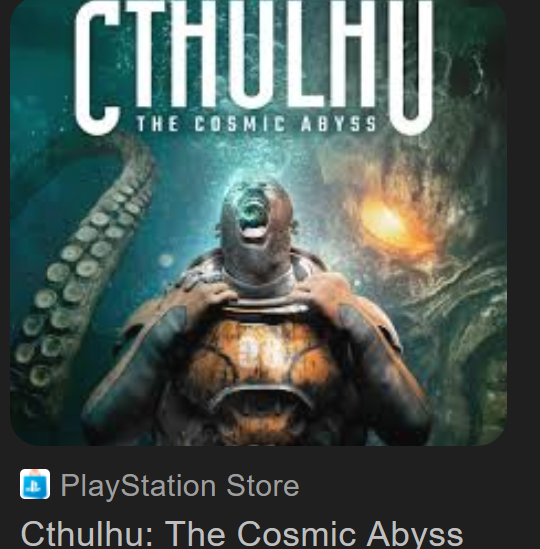Click the word Cthulhu in the title text
This screenshot has width=540, height=549.
[x=88, y=534]
